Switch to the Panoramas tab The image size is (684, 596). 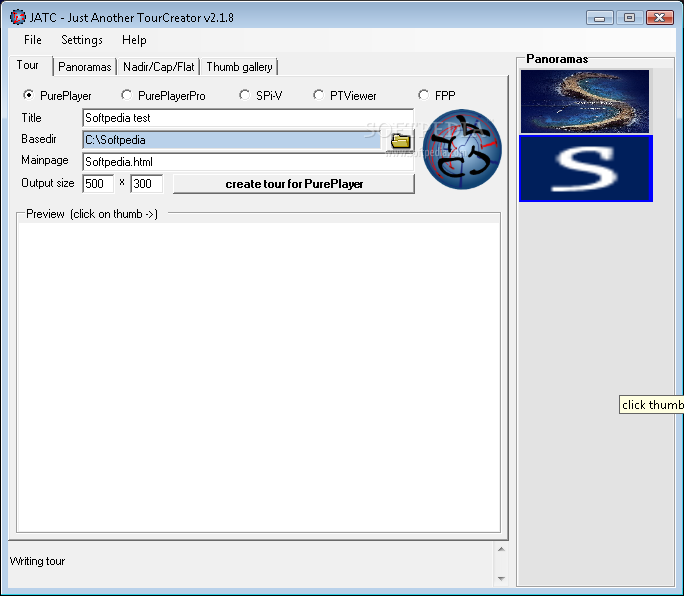85,67
